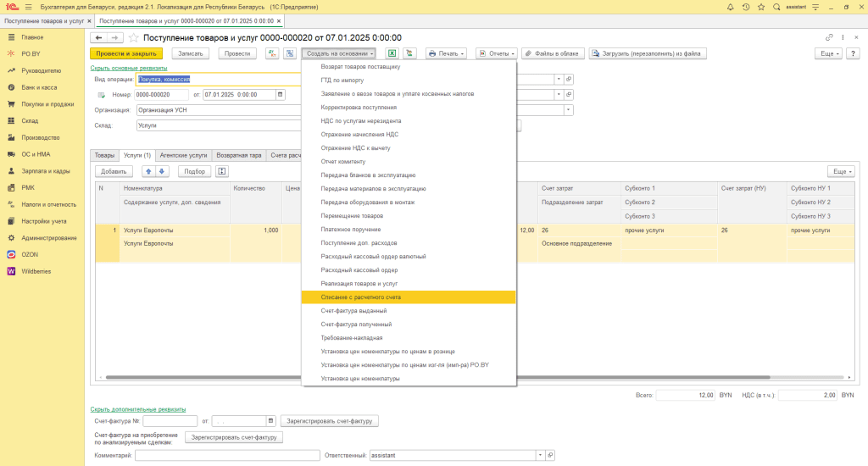This screenshot has width=868, height=466.
Task: Open Покупки и продажи section
Action: click(47, 104)
